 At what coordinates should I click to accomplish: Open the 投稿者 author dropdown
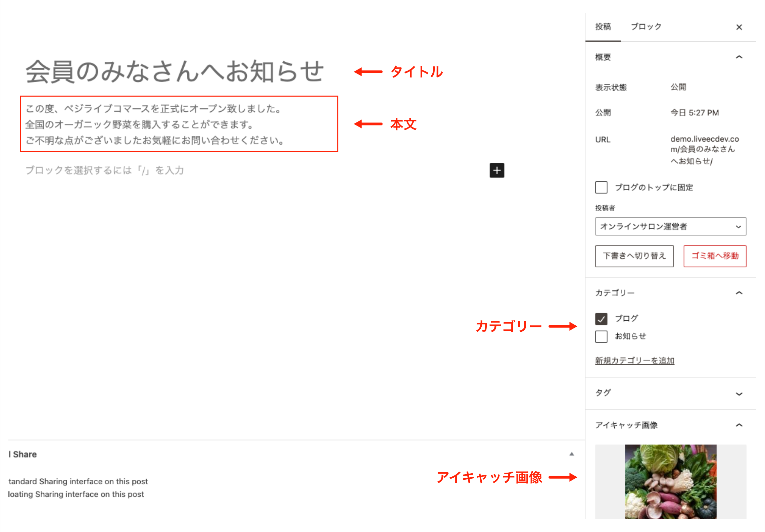(x=670, y=226)
